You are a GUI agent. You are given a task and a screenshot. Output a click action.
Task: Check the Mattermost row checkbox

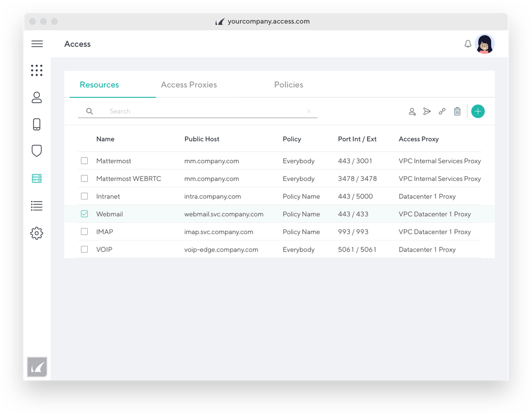click(x=84, y=161)
